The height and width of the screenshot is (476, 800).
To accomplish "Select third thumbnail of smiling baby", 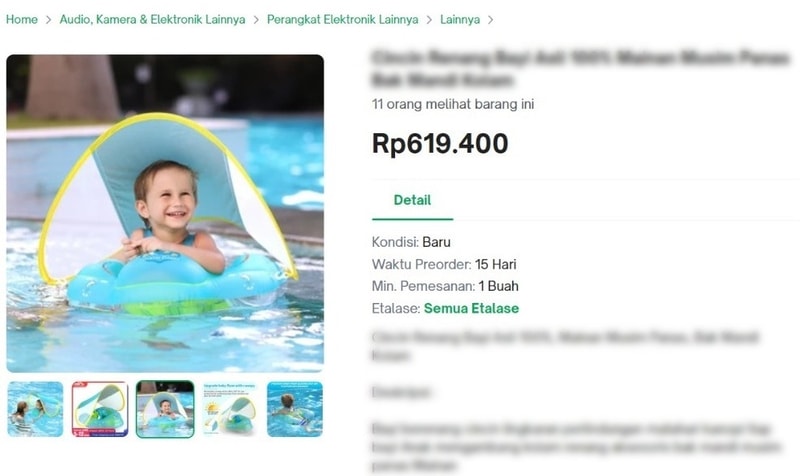I will point(165,409).
